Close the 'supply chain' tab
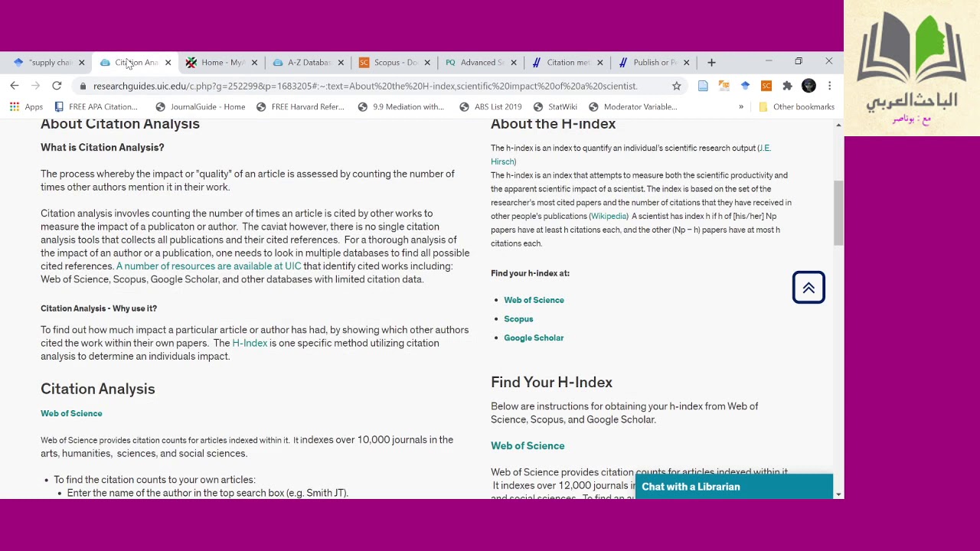980x551 pixels. tap(81, 63)
